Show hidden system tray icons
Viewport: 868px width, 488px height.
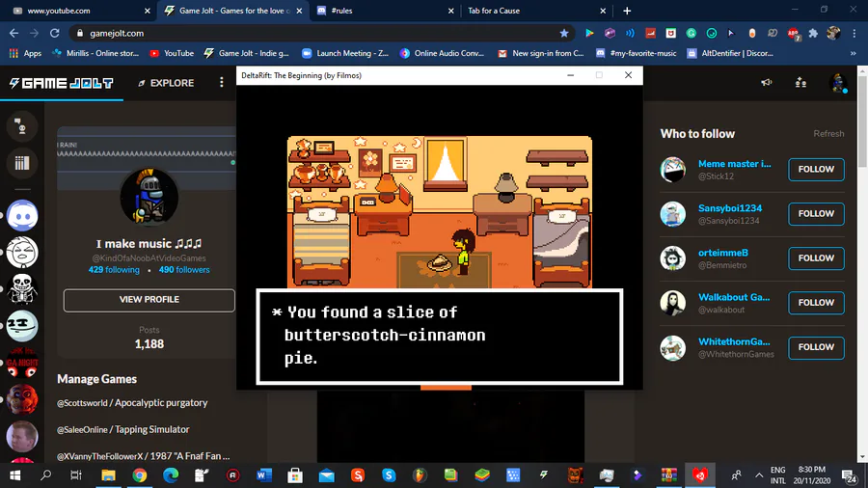759,475
